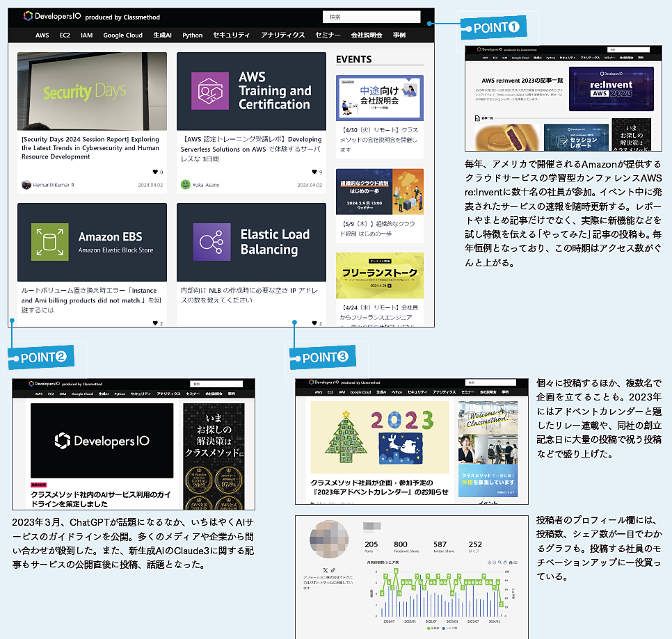The height and width of the screenshot is (639, 672).
Task: Open the Elastic Load Balancing article thumbnail
Action: 251,242
